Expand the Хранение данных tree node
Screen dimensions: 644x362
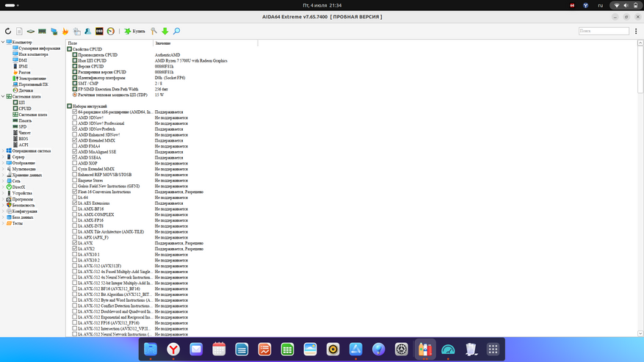tap(3, 175)
